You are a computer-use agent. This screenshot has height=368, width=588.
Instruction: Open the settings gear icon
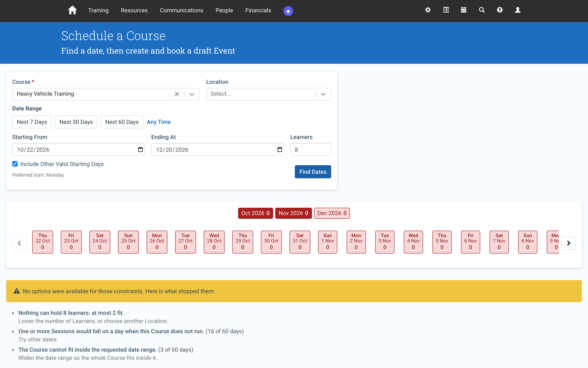(x=428, y=10)
